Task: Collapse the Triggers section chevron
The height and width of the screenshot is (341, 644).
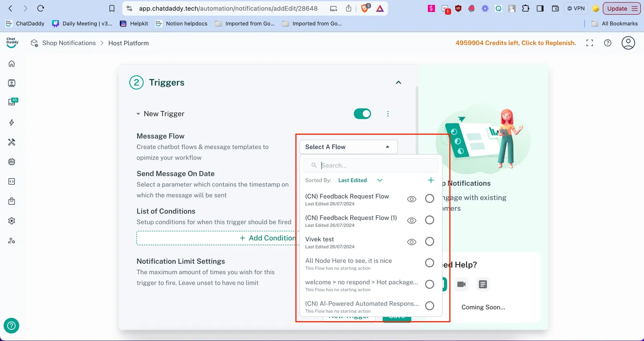Action: [398, 82]
